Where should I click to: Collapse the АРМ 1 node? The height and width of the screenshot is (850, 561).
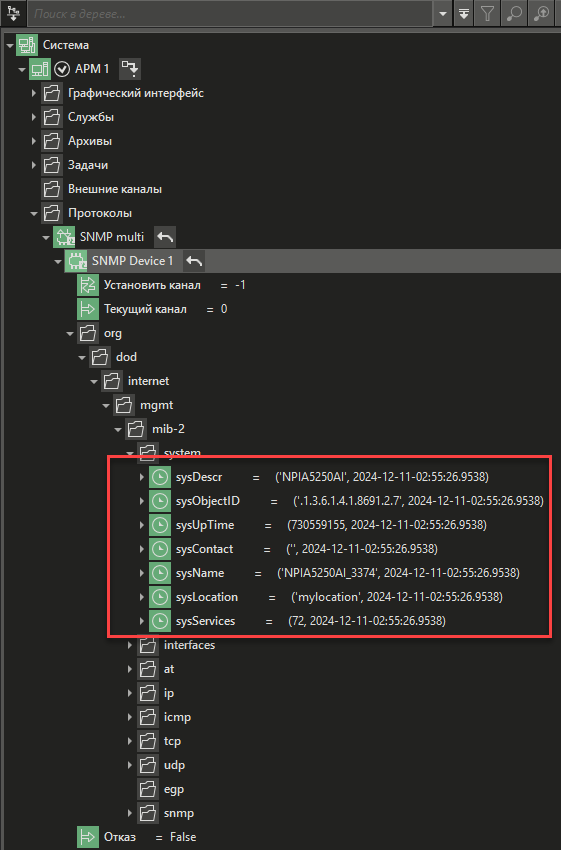click(21, 69)
